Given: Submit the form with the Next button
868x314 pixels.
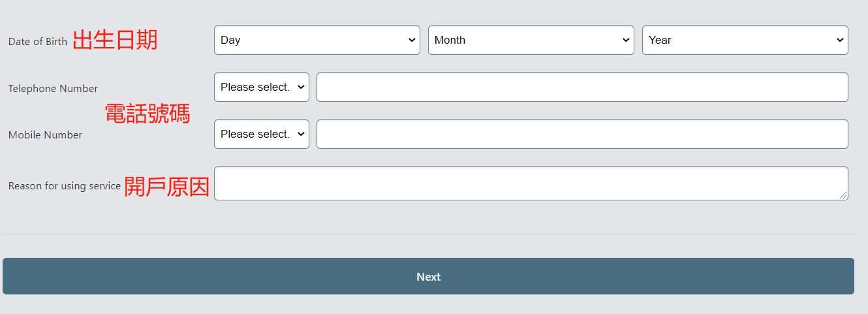Looking at the screenshot, I should point(428,276).
